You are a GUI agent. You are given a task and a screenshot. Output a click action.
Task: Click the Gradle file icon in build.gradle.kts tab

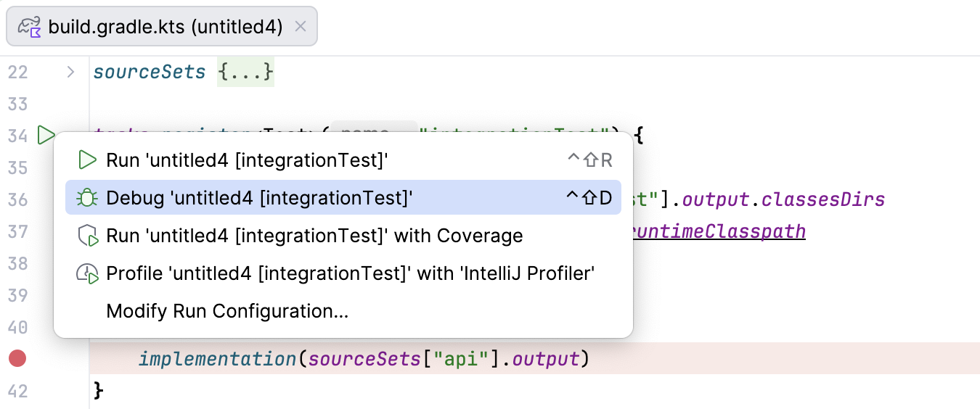click(x=30, y=28)
